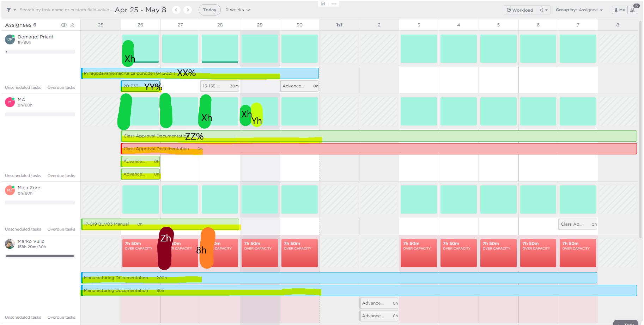
Task: Open Unscheduled tasks for Maja Zore
Action: [x=23, y=229]
